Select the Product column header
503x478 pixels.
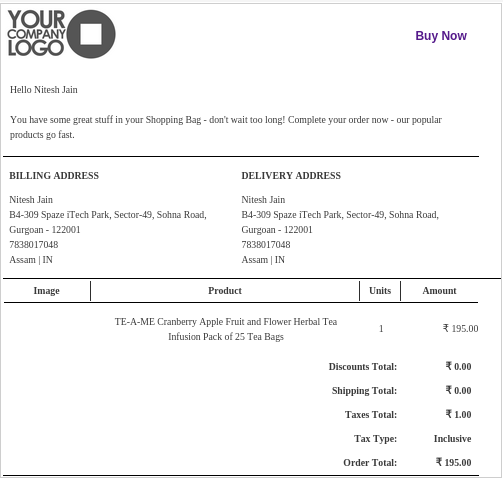point(225,291)
